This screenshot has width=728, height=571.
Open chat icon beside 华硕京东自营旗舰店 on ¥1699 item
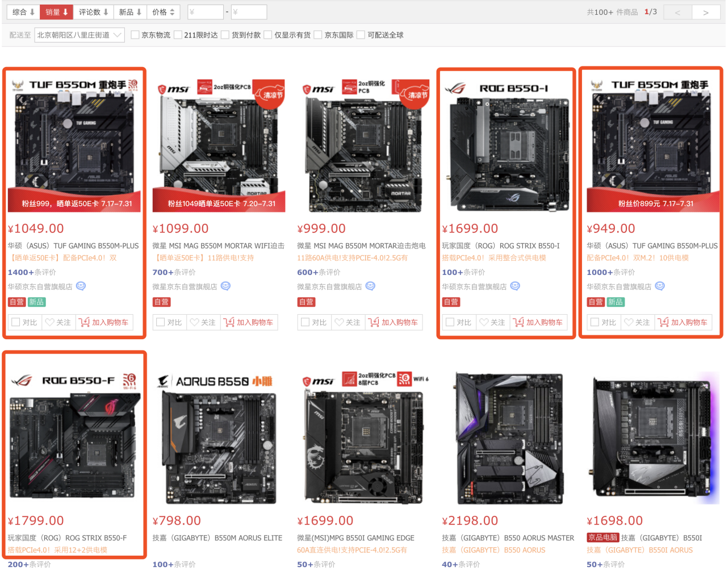pyautogui.click(x=515, y=286)
